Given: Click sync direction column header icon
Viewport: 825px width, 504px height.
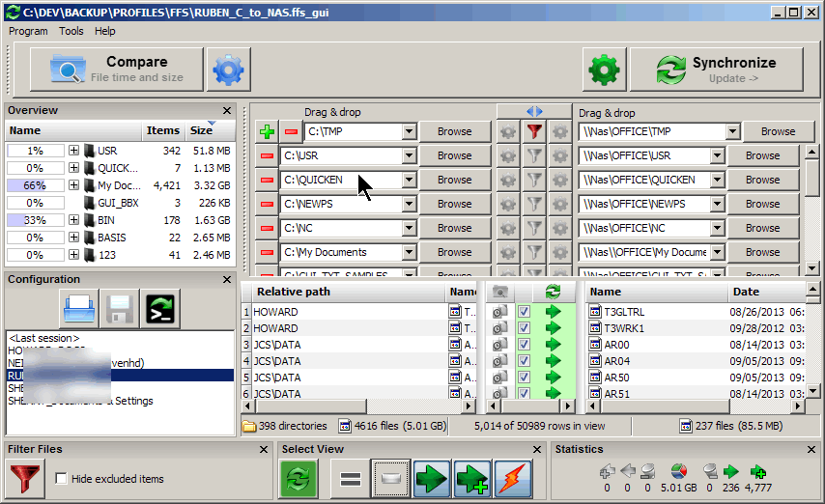Looking at the screenshot, I should tap(553, 292).
